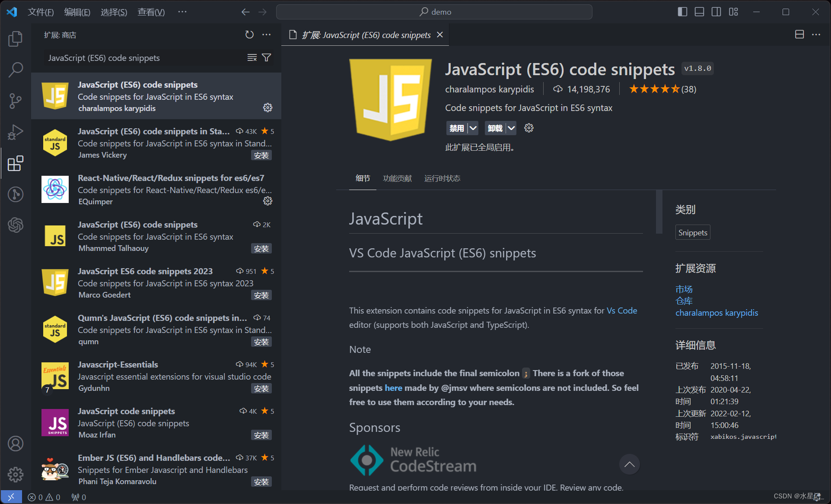This screenshot has height=504, width=831.
Task: Expand the Disable button dropdown arrow
Action: pyautogui.click(x=473, y=128)
